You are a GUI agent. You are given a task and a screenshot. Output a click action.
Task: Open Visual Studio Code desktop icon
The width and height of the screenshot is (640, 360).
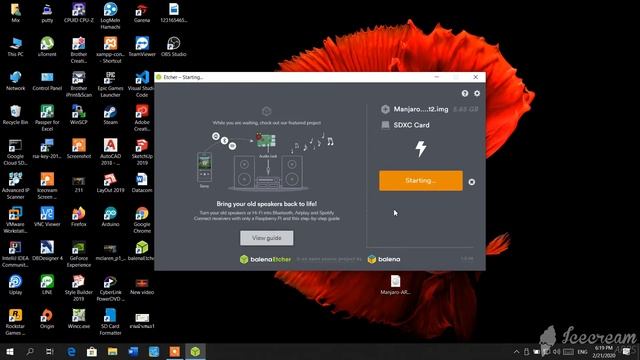[142, 84]
